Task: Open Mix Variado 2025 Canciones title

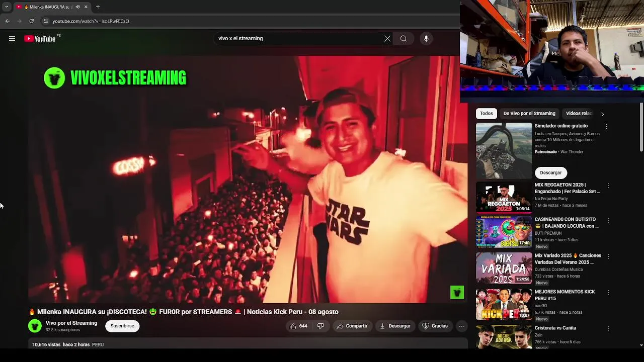Action: coord(568,259)
